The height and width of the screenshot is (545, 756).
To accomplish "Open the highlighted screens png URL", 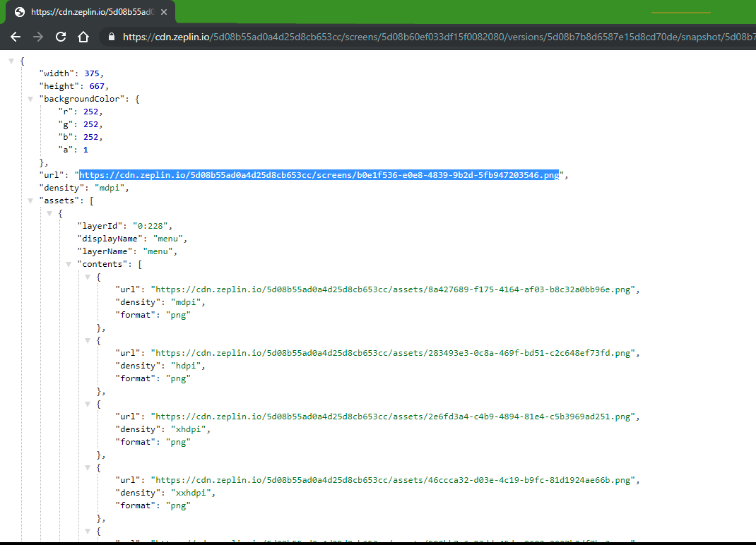I will tap(319, 175).
